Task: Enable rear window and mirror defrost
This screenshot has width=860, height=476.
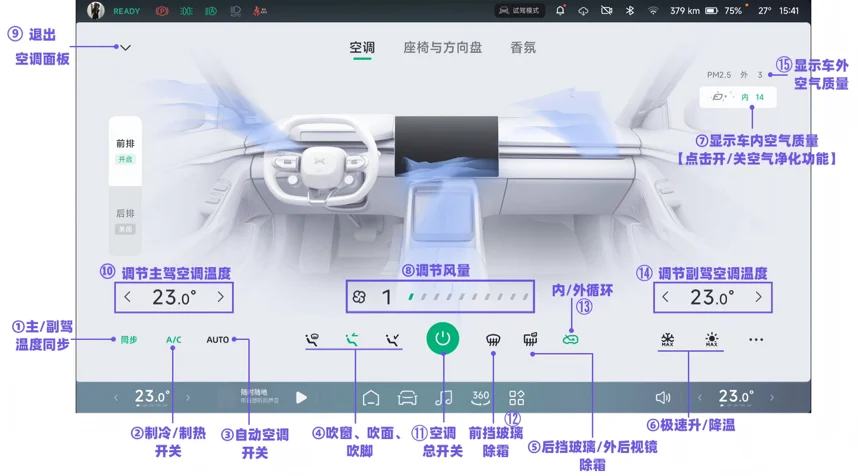Action: click(530, 340)
